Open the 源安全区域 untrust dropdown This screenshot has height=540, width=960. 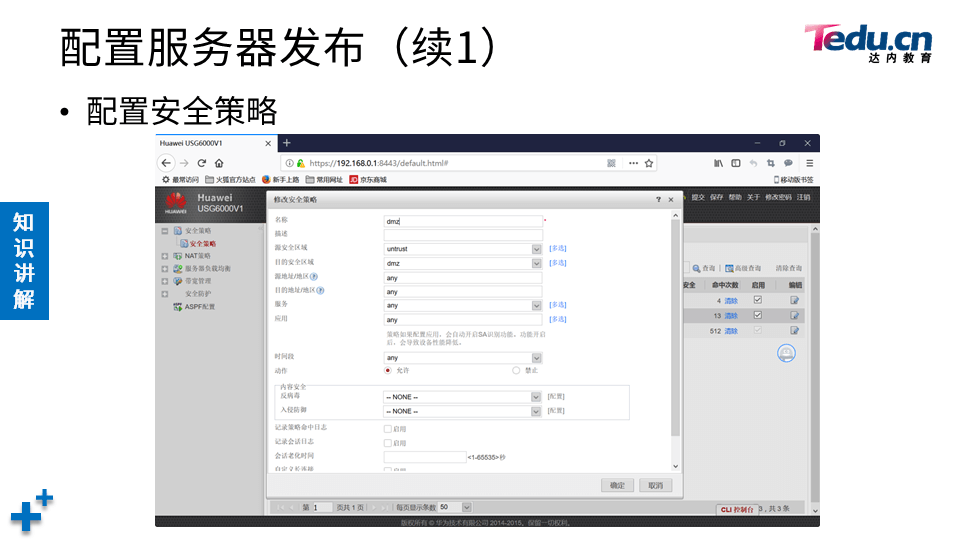point(536,249)
